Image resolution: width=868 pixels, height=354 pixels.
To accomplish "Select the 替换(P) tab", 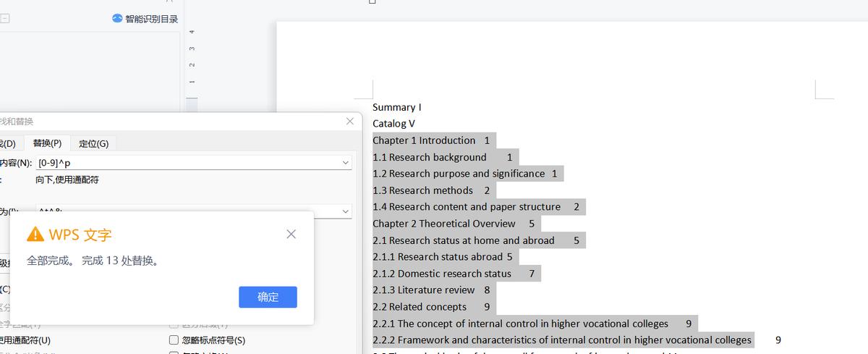I will click(46, 143).
